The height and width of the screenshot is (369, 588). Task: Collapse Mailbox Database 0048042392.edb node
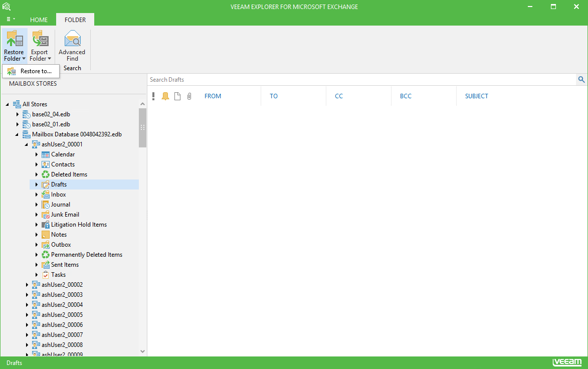pos(17,135)
